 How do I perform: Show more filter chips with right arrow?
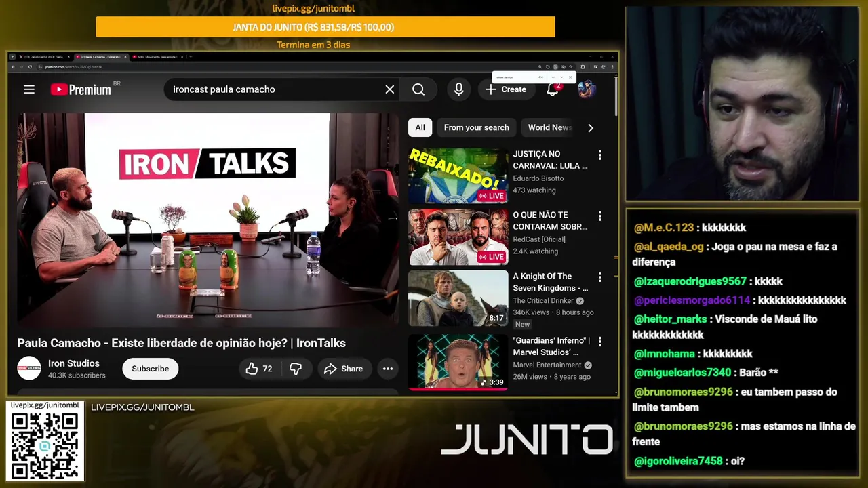[591, 127]
